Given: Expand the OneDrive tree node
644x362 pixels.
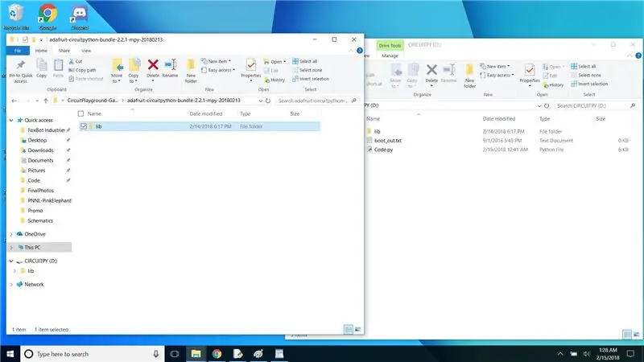Looking at the screenshot, I should click(11, 234).
